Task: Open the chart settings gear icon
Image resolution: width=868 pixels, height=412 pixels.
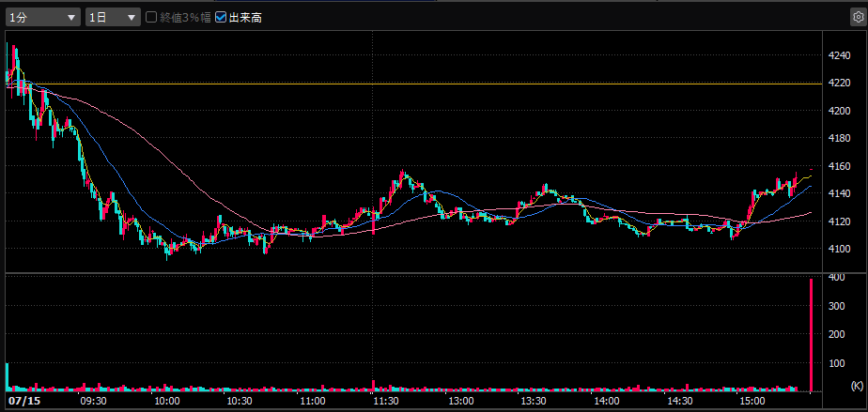Action: 858,17
